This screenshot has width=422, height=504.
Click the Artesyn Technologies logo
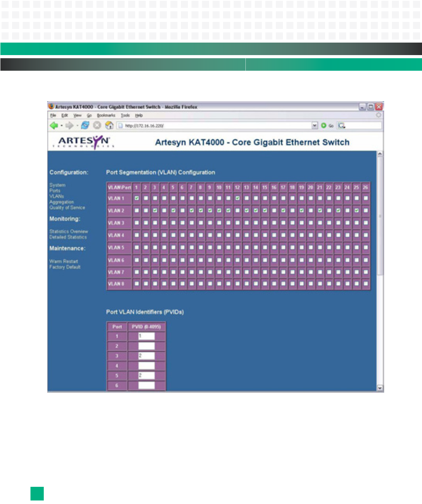point(84,142)
